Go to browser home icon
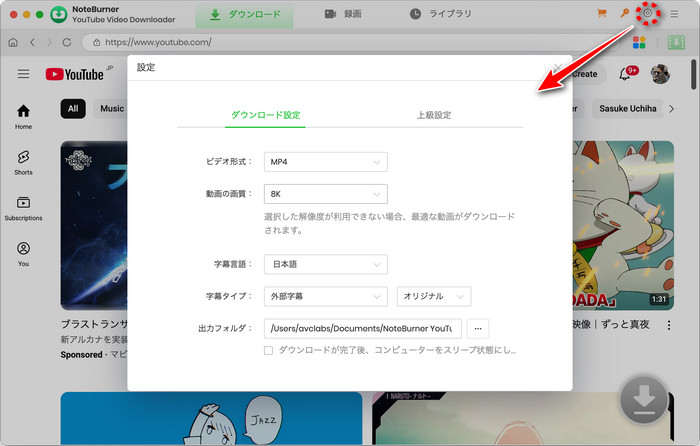The height and width of the screenshot is (446, 700). 13,42
